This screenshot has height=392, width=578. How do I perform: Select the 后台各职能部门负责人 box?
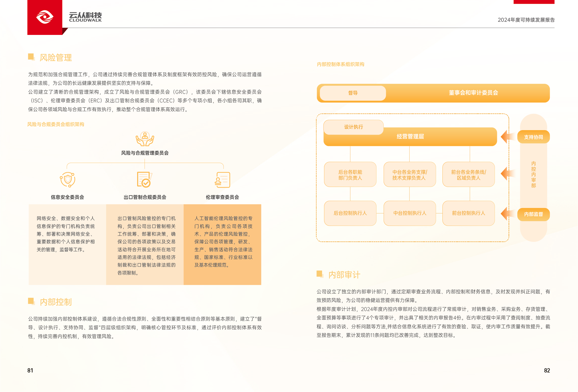[x=350, y=175]
